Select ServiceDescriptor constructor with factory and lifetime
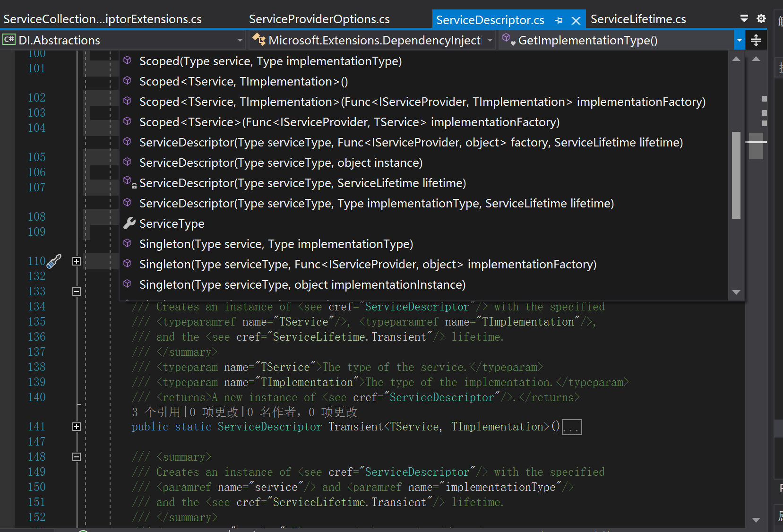 411,143
